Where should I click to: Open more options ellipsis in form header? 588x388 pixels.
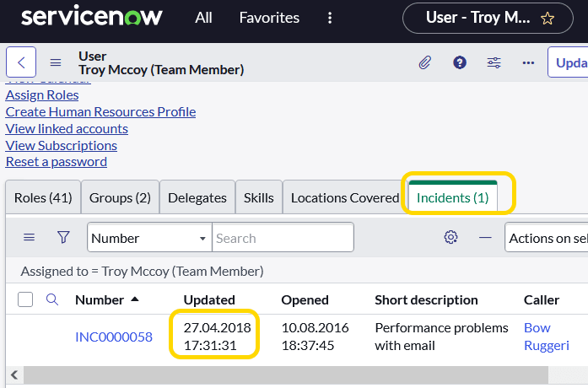pos(528,62)
